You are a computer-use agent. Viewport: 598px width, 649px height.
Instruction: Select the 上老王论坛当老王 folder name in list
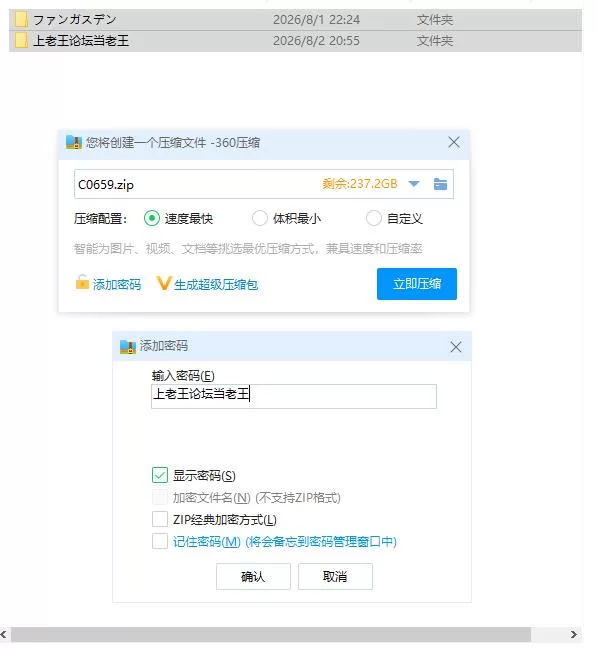(81, 41)
